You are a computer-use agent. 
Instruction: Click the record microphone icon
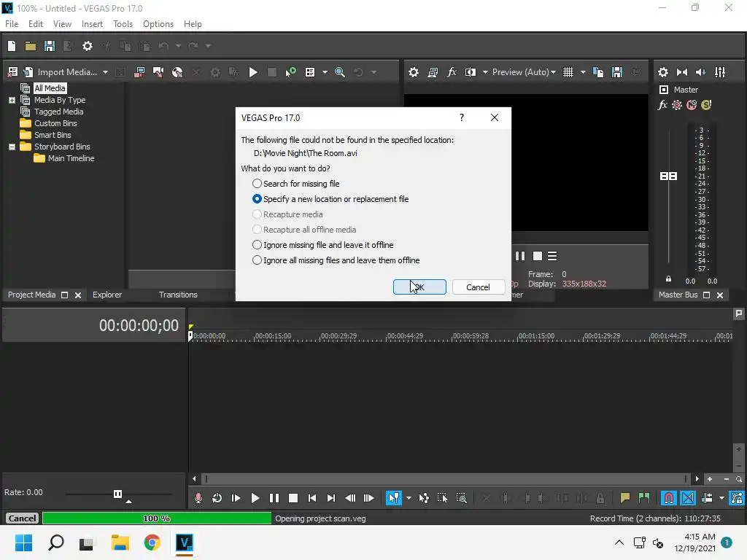198,498
